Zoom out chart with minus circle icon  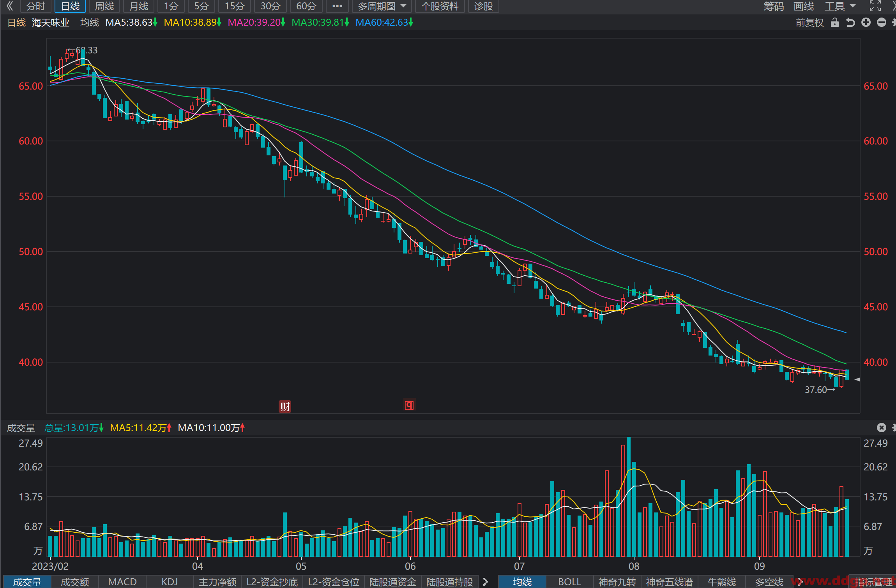coord(882,23)
